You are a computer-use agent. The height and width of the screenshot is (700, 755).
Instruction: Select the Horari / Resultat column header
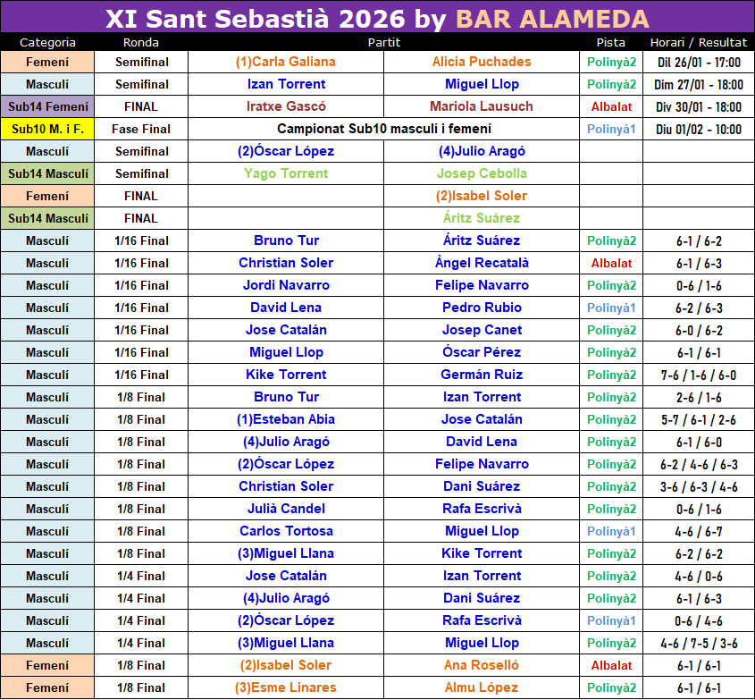[x=699, y=42]
